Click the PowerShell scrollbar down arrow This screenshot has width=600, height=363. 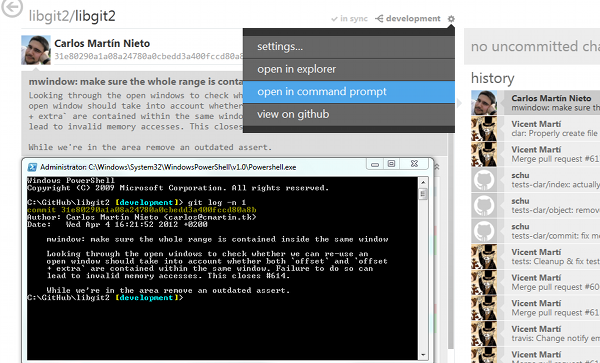423,355
